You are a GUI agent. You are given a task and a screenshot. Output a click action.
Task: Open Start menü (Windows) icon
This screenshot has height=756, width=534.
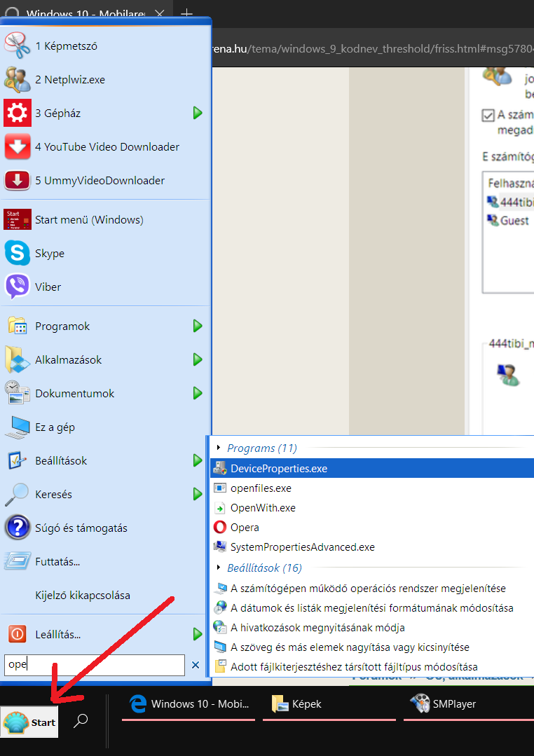18,220
